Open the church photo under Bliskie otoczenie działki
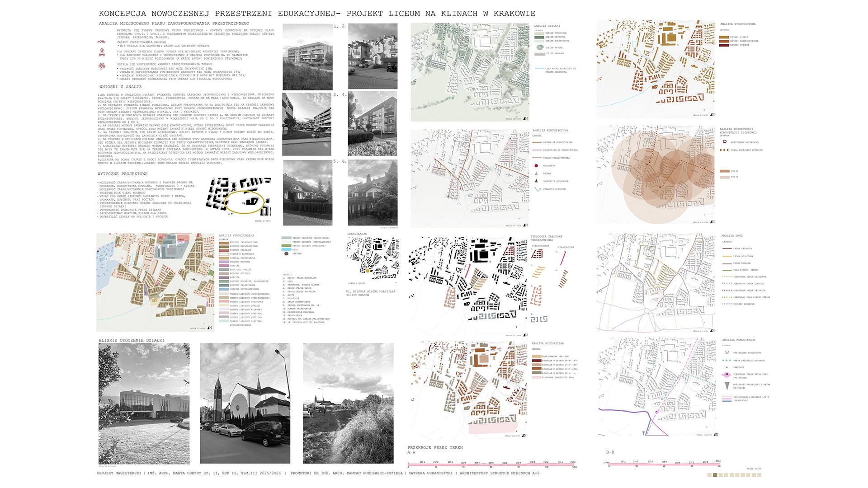This screenshot has width=868, height=488. [x=245, y=403]
